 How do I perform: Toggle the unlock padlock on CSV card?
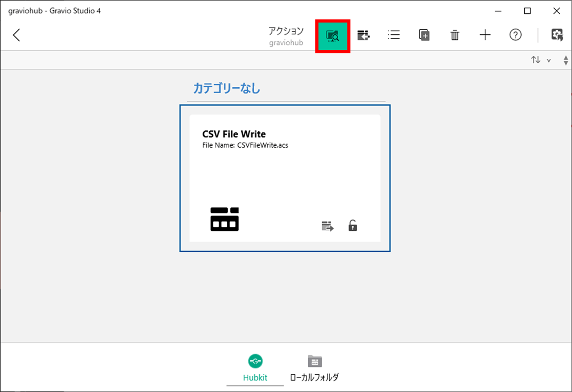click(x=353, y=225)
